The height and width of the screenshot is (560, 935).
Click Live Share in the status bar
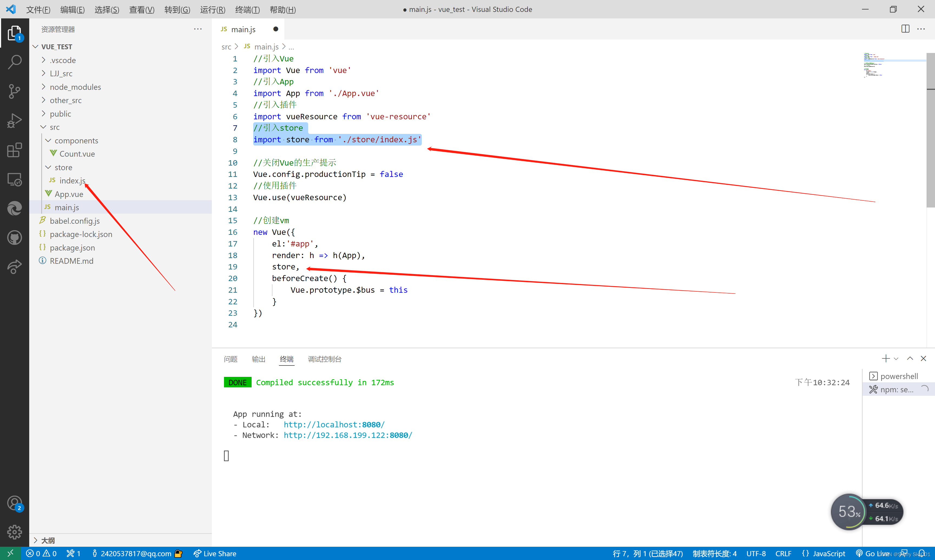pos(215,554)
